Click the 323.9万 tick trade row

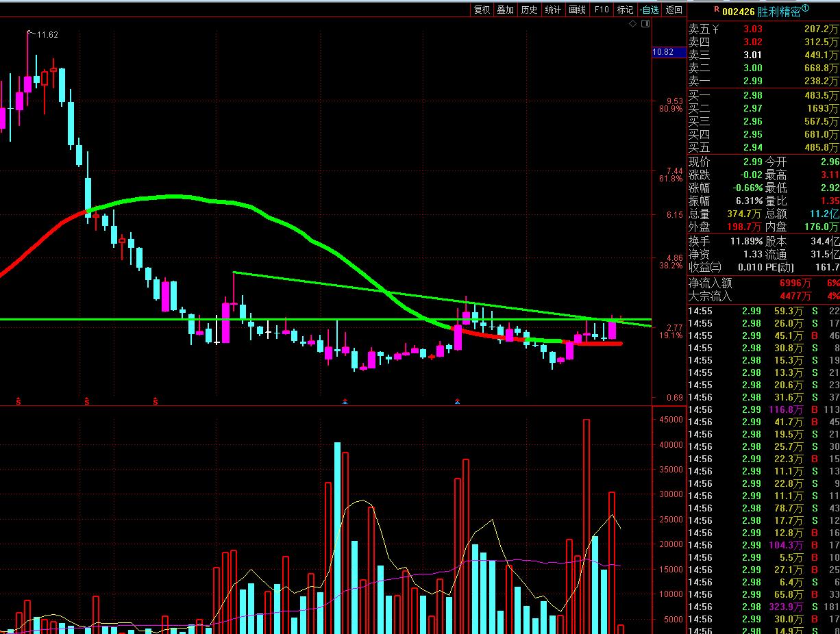pos(763,607)
